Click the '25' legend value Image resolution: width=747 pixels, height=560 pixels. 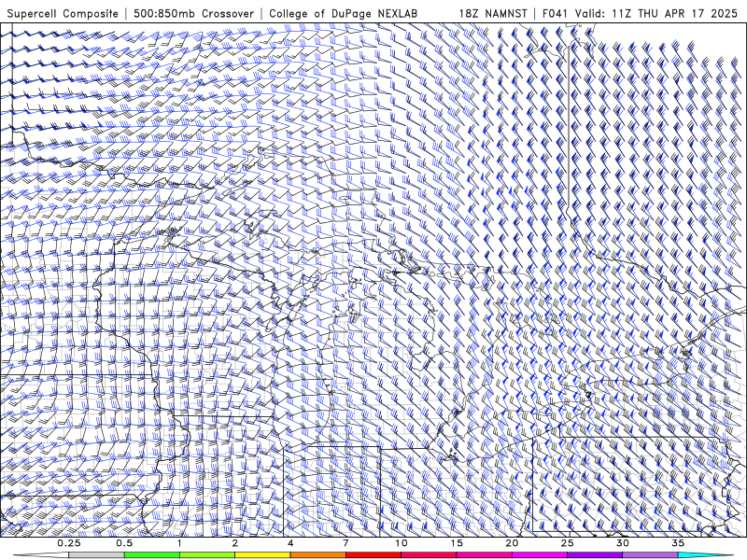(567, 543)
